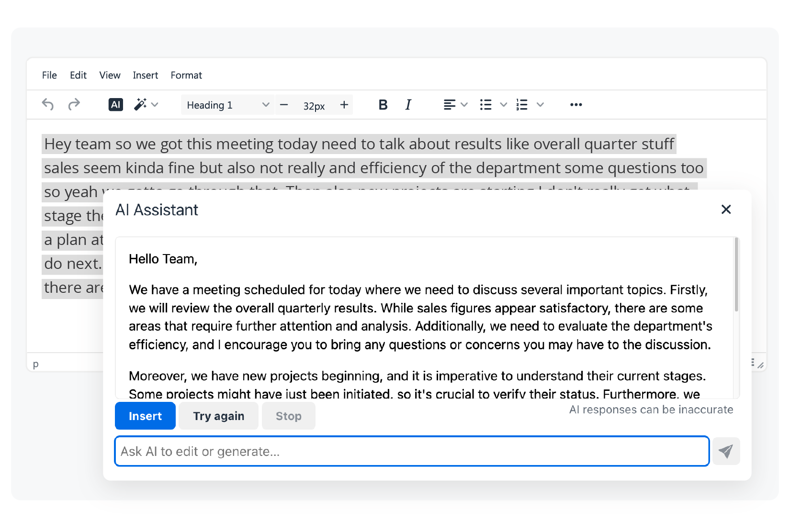
Task: Insert the AI generated response
Action: click(145, 416)
